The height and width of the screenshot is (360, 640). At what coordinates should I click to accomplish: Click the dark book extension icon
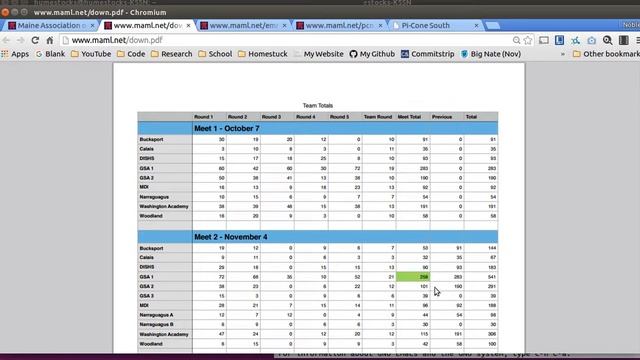pyautogui.click(x=623, y=40)
